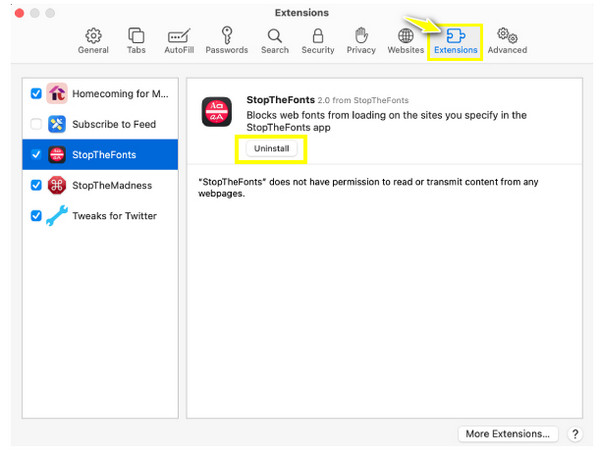Viewport: 600px width, 456px height.
Task: Uncheck the Tweaks for Twitter checkbox
Action: pos(36,216)
